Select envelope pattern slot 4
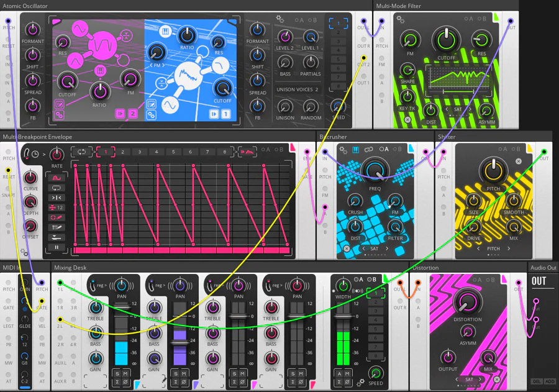The width and height of the screenshot is (559, 392). tap(156, 152)
